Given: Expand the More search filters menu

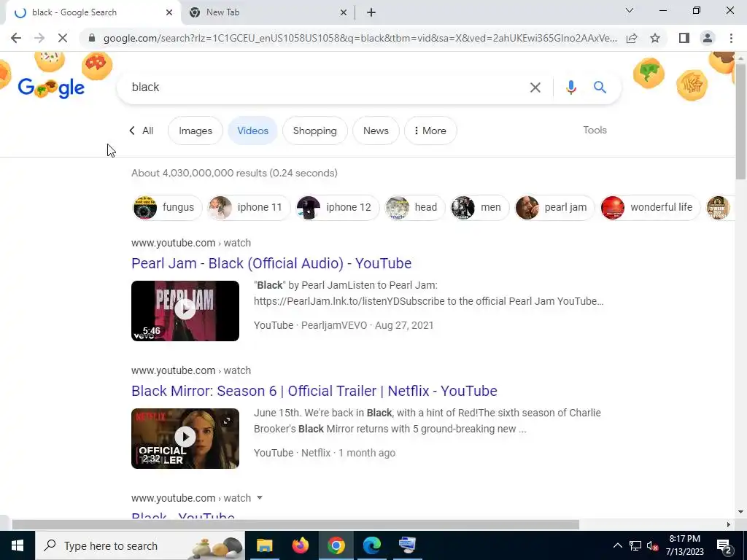Looking at the screenshot, I should (430, 131).
